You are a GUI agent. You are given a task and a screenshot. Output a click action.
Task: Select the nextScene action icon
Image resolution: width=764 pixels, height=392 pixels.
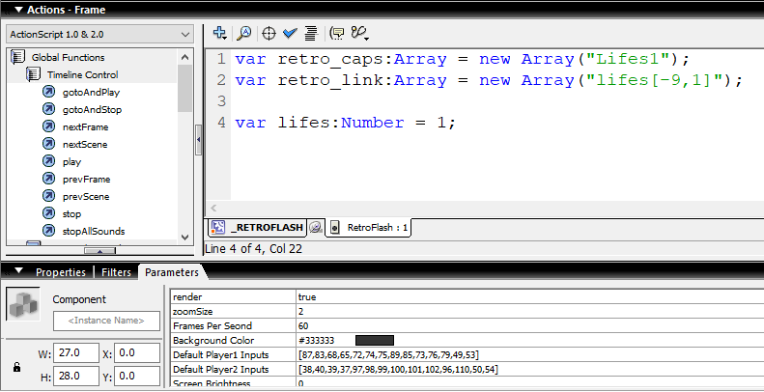pos(48,144)
